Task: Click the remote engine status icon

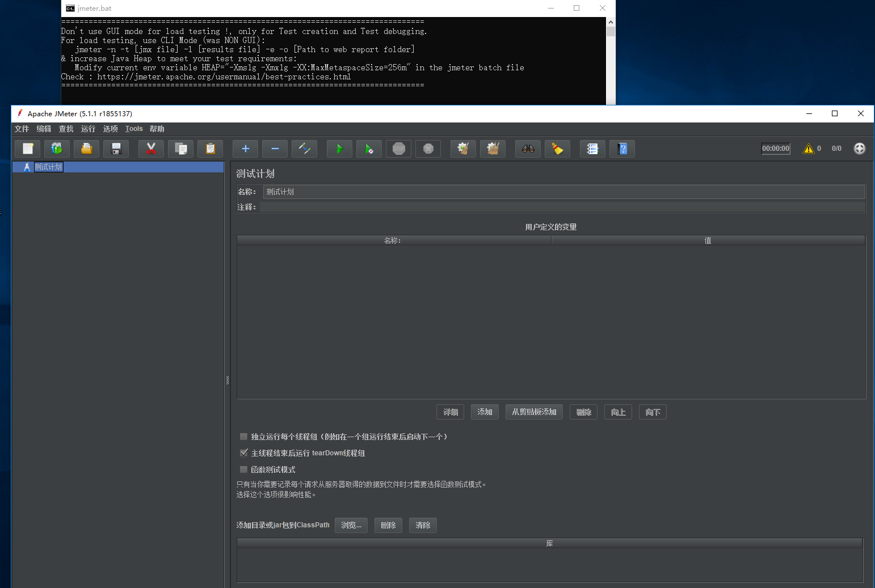Action: 860,149
